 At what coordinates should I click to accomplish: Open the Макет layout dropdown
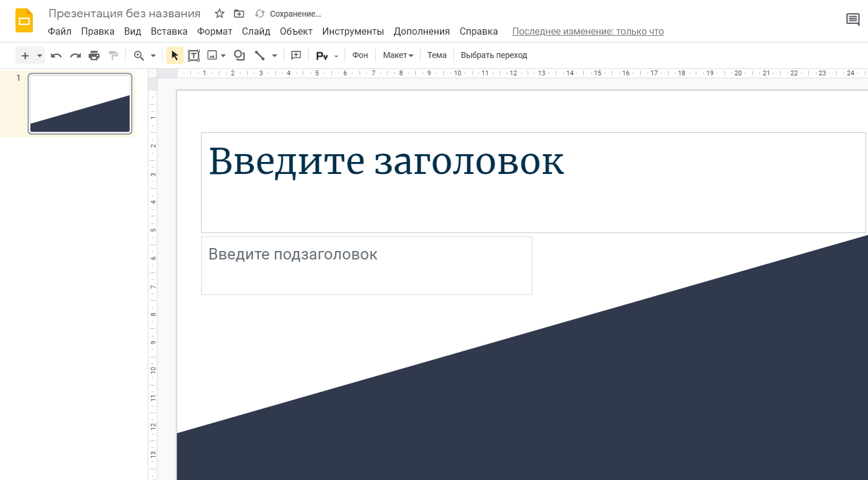pyautogui.click(x=398, y=55)
